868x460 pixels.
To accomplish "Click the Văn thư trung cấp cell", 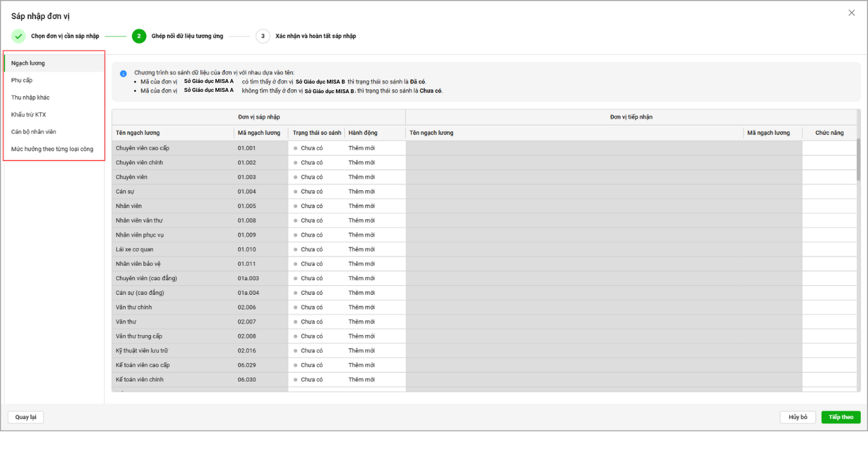I will (x=173, y=336).
